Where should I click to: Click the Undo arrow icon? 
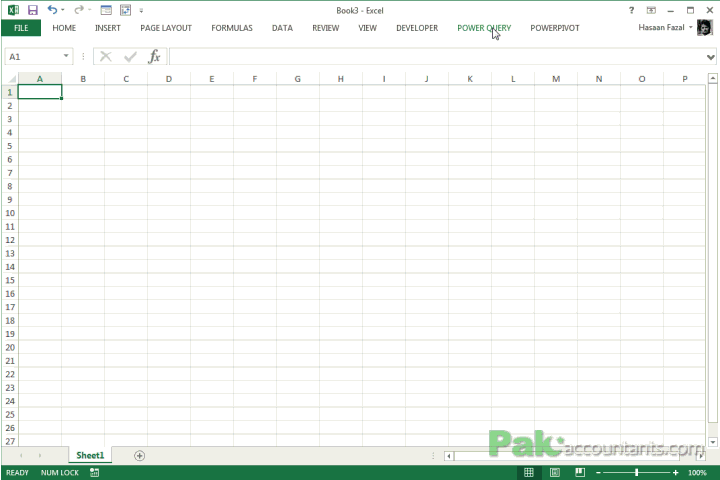click(x=52, y=10)
